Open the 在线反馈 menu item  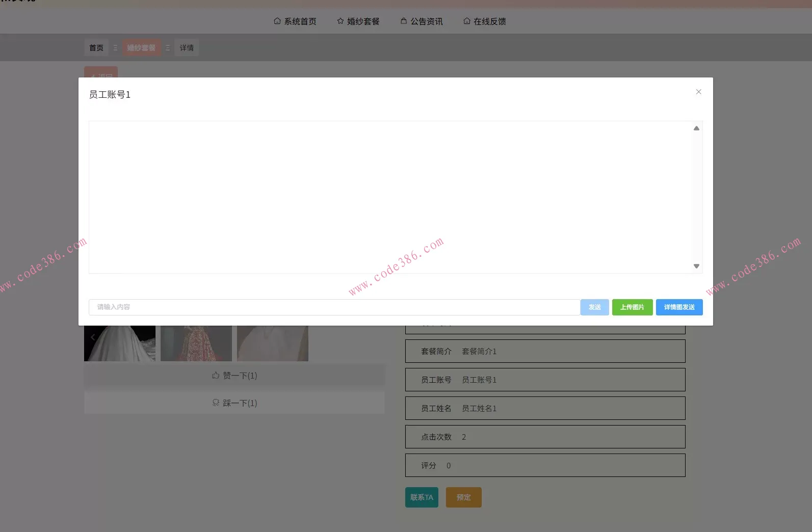[485, 21]
